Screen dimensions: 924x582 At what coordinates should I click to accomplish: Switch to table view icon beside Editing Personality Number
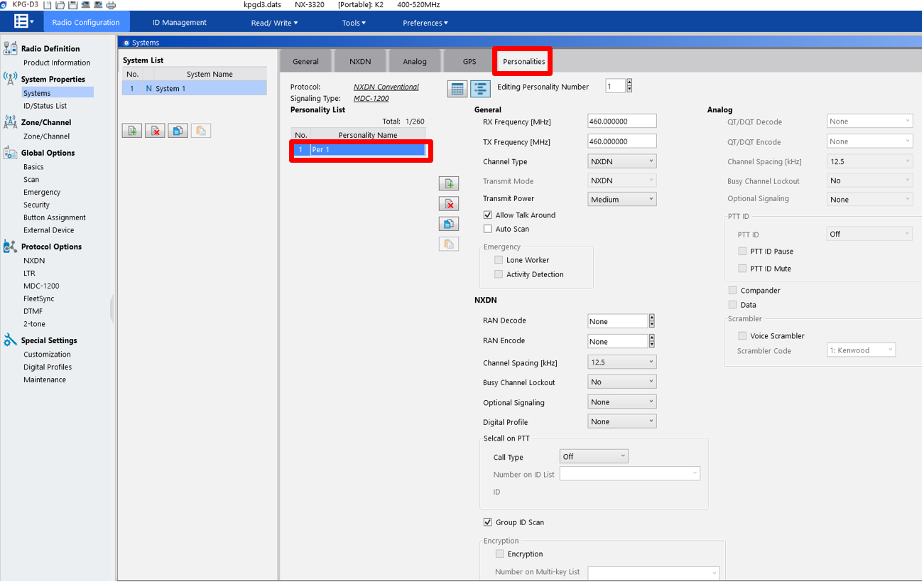click(457, 89)
